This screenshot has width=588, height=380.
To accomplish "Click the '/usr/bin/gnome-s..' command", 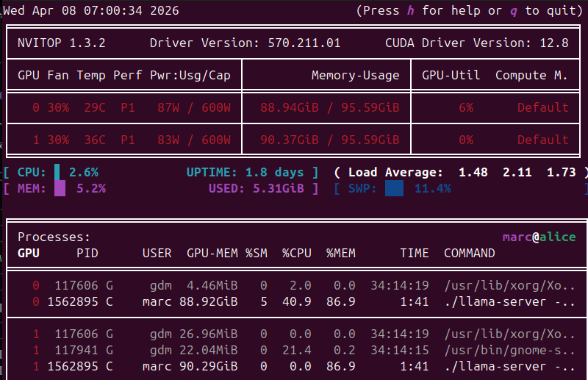I will point(509,350).
